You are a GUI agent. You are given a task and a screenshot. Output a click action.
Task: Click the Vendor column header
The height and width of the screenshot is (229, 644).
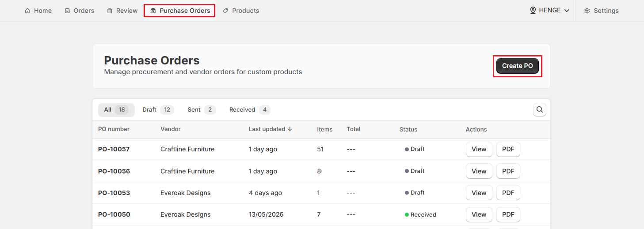point(171,129)
